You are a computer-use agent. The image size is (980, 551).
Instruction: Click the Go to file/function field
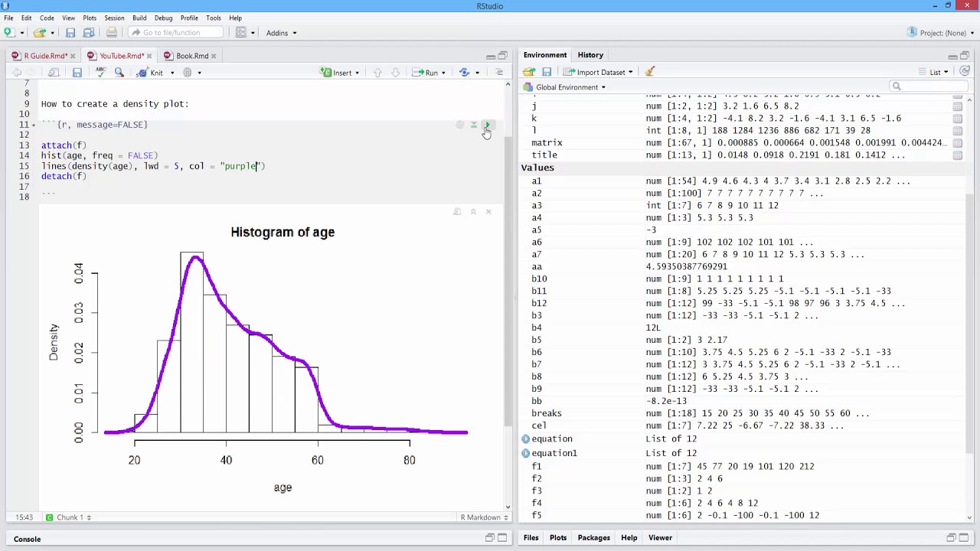(x=175, y=32)
